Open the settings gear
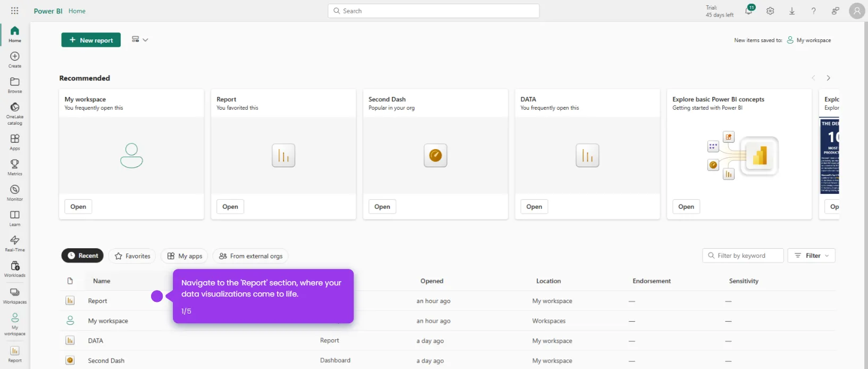This screenshot has width=868, height=369. pyautogui.click(x=770, y=11)
